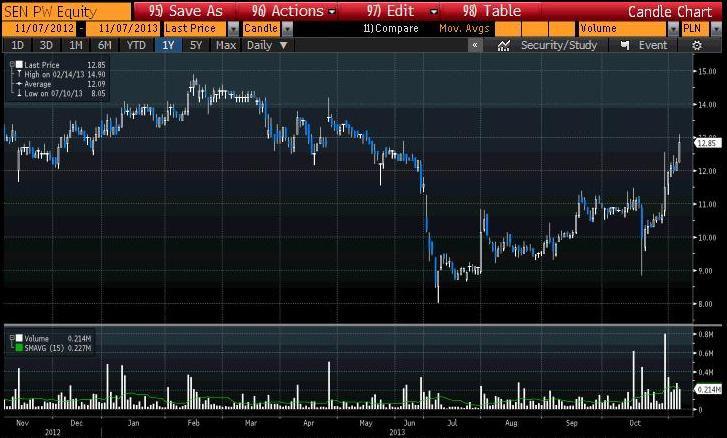Click the second Mov. Avgs input box
Viewport: 727px width, 438px height.
(535, 29)
